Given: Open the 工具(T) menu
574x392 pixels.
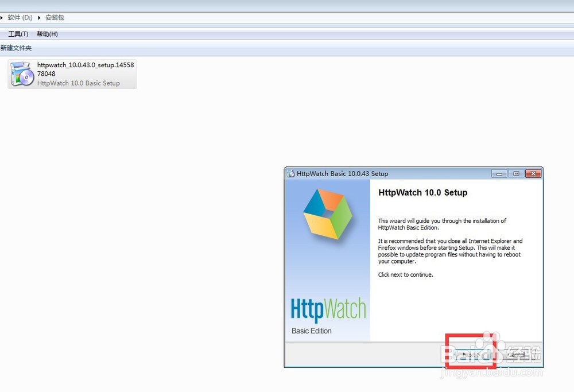Looking at the screenshot, I should coord(18,34).
